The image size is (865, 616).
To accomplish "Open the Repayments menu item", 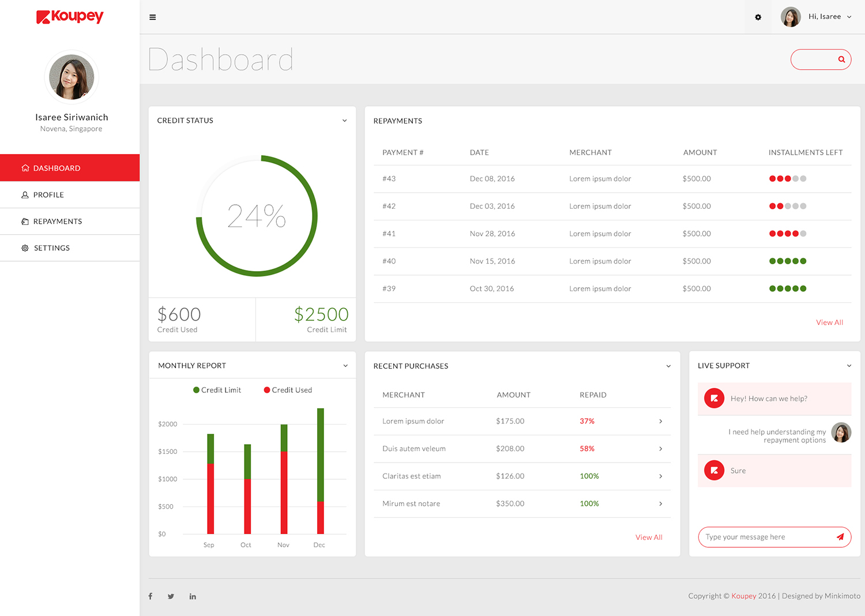I will coord(70,221).
